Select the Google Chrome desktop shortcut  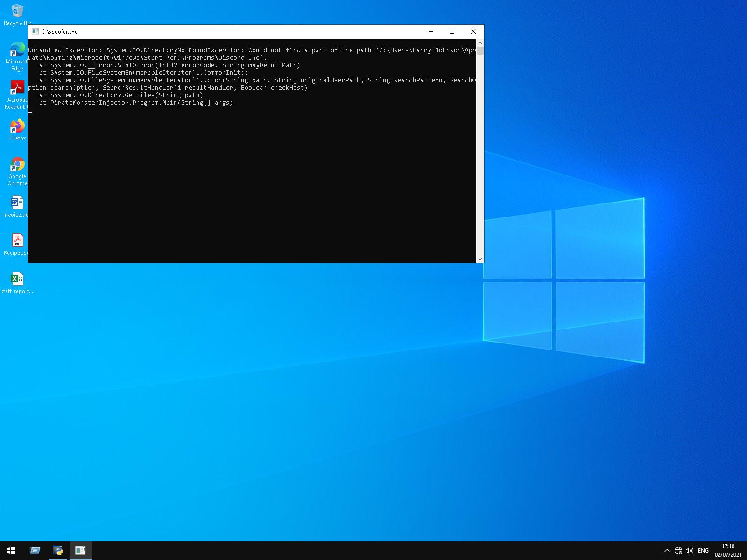(17, 171)
